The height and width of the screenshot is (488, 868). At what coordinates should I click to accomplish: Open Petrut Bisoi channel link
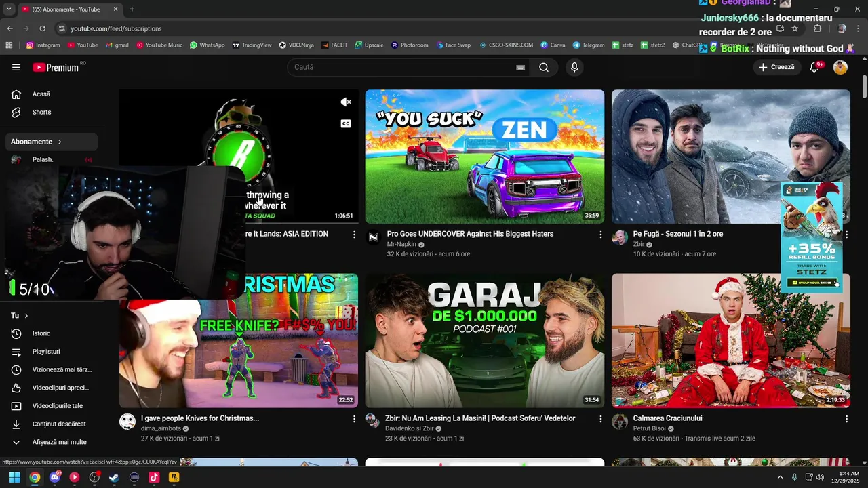pyautogui.click(x=650, y=428)
